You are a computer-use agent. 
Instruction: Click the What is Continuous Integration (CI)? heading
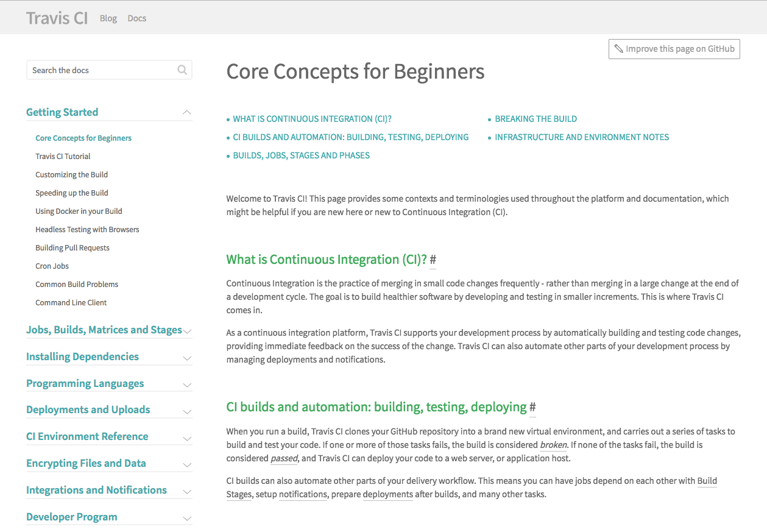point(327,260)
